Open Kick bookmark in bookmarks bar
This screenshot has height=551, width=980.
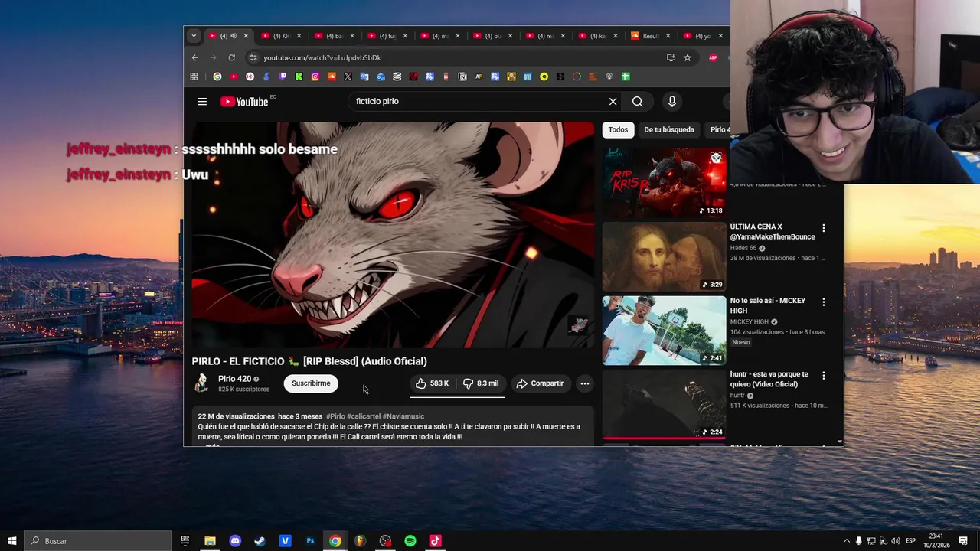pos(299,77)
